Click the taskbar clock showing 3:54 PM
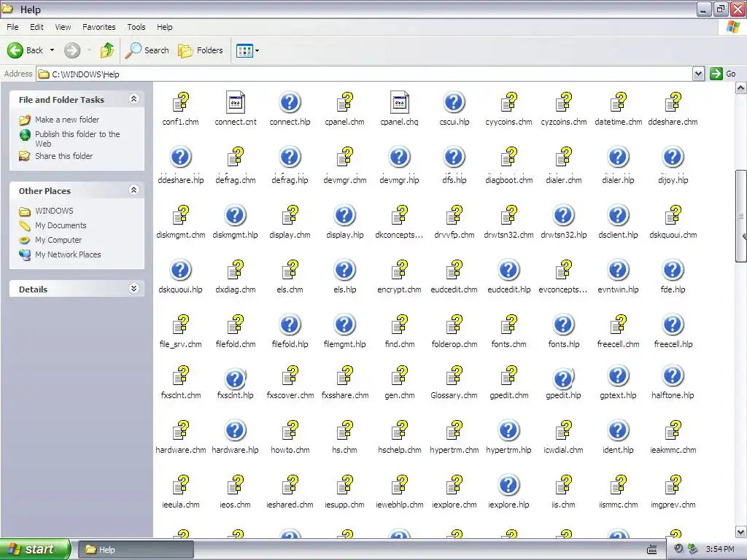This screenshot has height=560, width=747. click(720, 549)
